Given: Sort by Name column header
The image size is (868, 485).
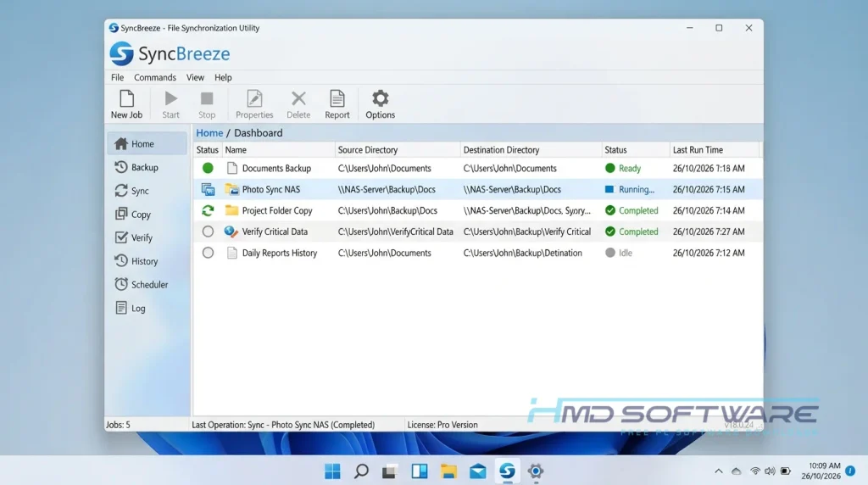Looking at the screenshot, I should pyautogui.click(x=278, y=150).
